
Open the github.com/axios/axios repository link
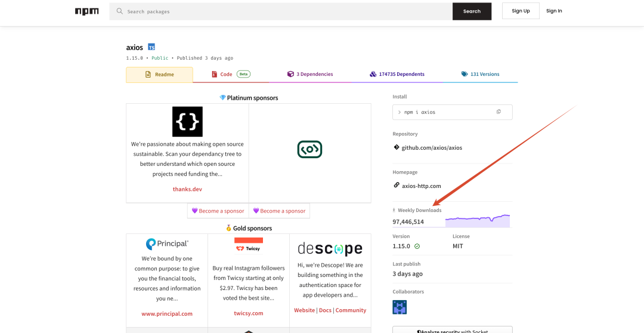[432, 147]
